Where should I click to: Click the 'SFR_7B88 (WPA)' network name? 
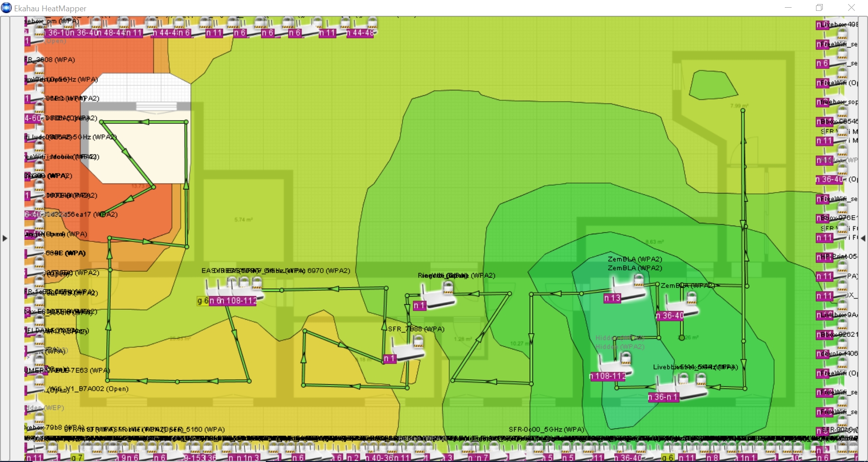coord(416,329)
